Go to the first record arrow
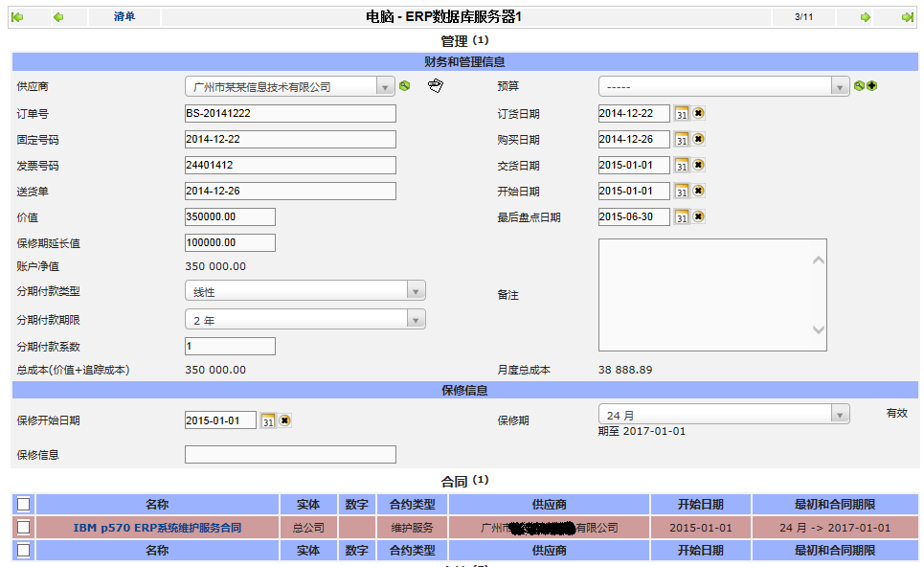924x567 pixels. 17,17
